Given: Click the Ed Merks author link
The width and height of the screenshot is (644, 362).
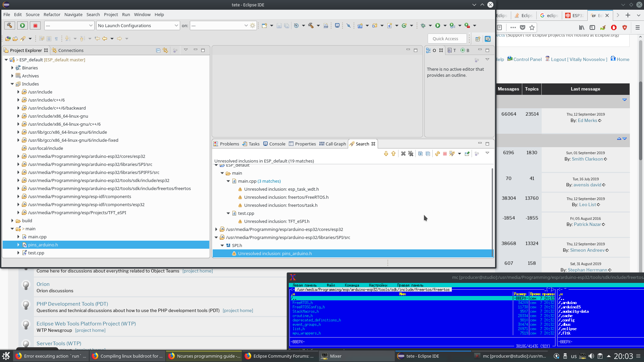Looking at the screenshot, I should (587, 120).
